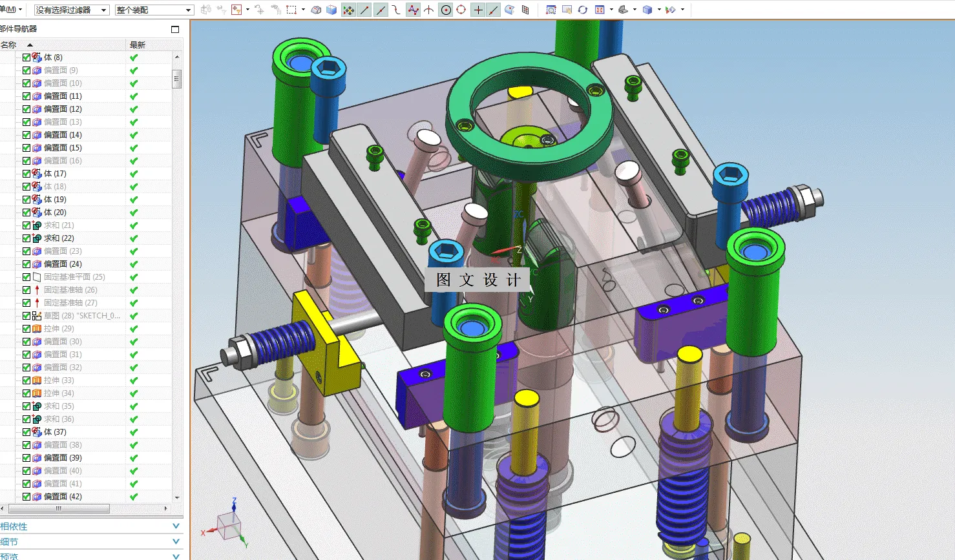Viewport: 955px width, 560px height.
Task: Toggle the checkbox for 偏置面 (39)
Action: pyautogui.click(x=26, y=458)
